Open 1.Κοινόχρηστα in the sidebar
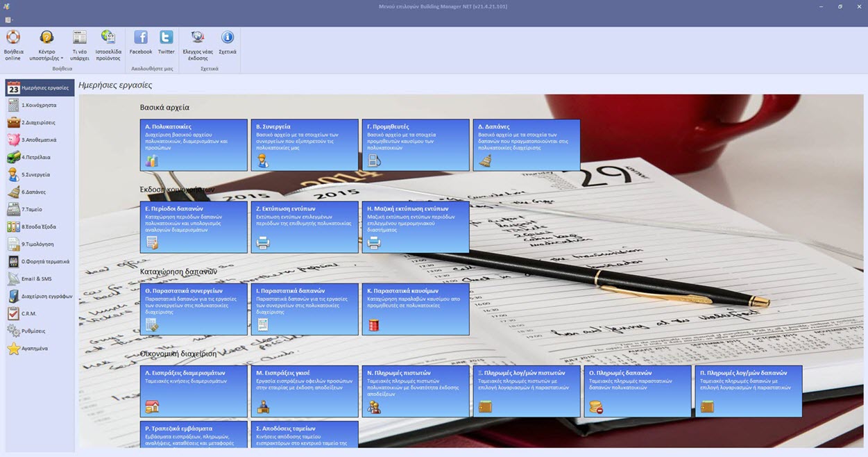Image resolution: width=868 pixels, height=457 pixels. pos(40,106)
